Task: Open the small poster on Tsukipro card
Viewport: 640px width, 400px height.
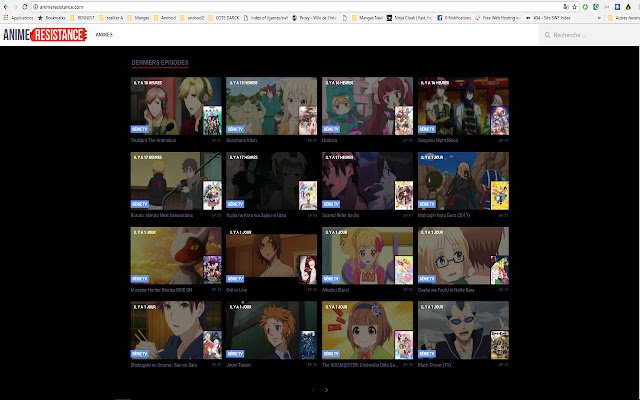Action: pyautogui.click(x=212, y=120)
